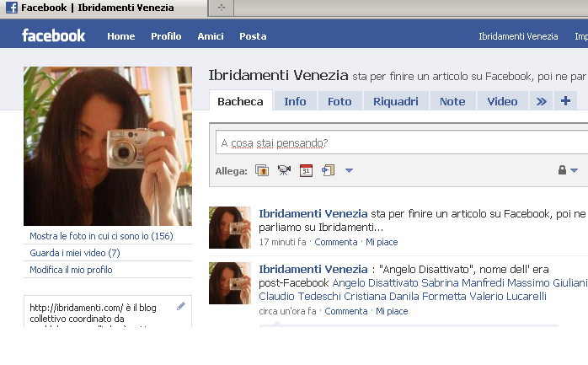The image size is (588, 365).
Task: Open the new browser tab button
Action: coord(222,8)
